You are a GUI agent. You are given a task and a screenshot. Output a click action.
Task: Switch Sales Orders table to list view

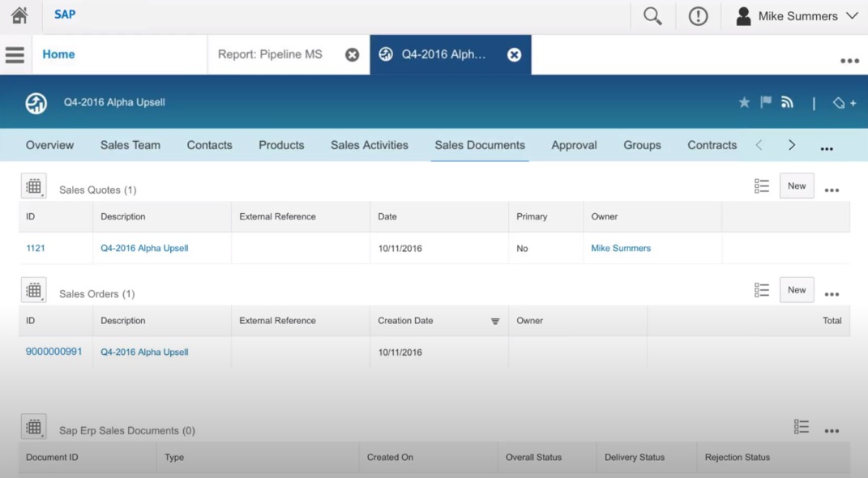pyautogui.click(x=762, y=289)
